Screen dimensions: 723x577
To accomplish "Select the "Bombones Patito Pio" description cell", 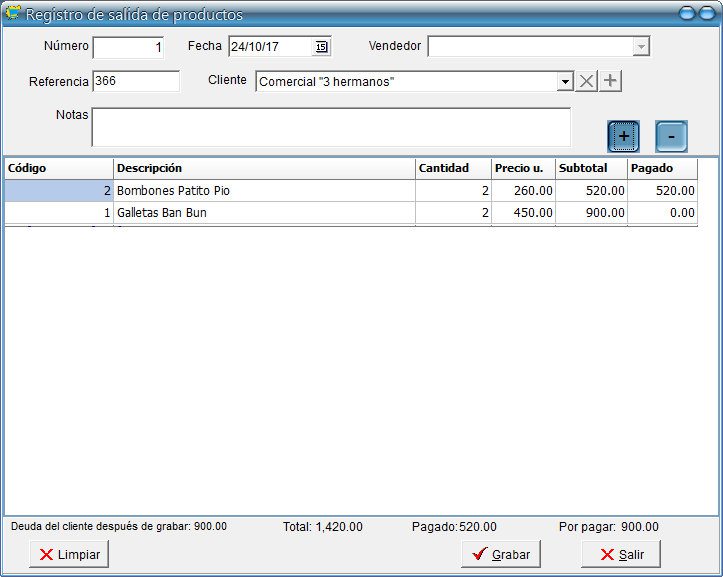I will pyautogui.click(x=264, y=190).
